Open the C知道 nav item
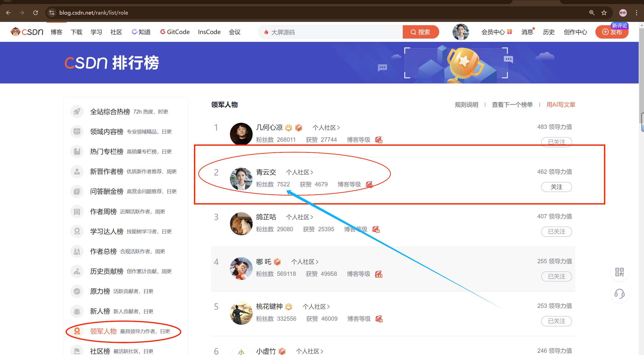The height and width of the screenshot is (355, 644). 141,32
